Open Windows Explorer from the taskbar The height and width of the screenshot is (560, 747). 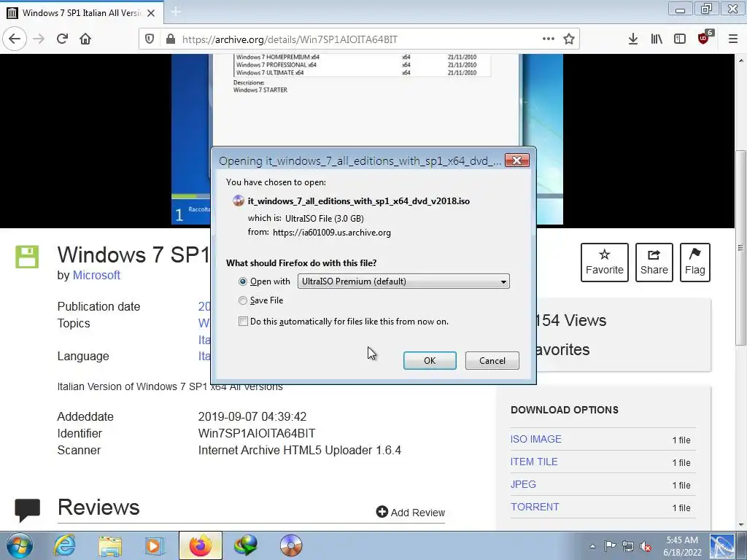pyautogui.click(x=110, y=545)
